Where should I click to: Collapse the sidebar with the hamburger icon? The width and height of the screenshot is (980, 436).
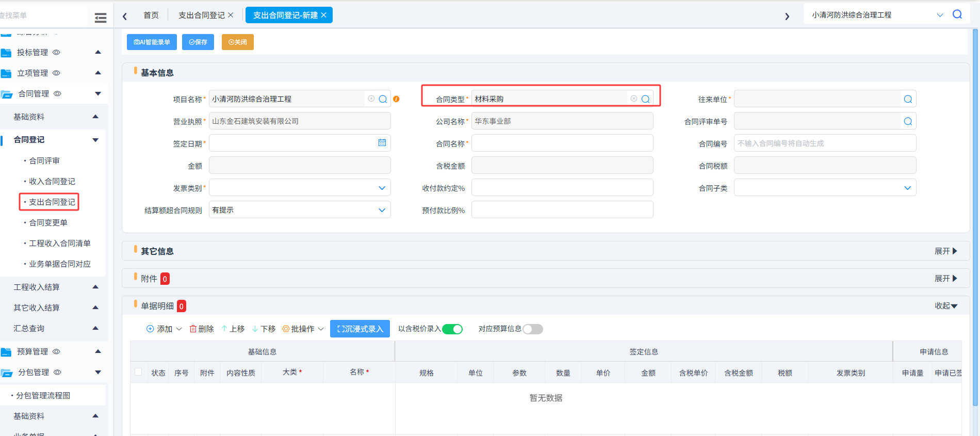(101, 18)
